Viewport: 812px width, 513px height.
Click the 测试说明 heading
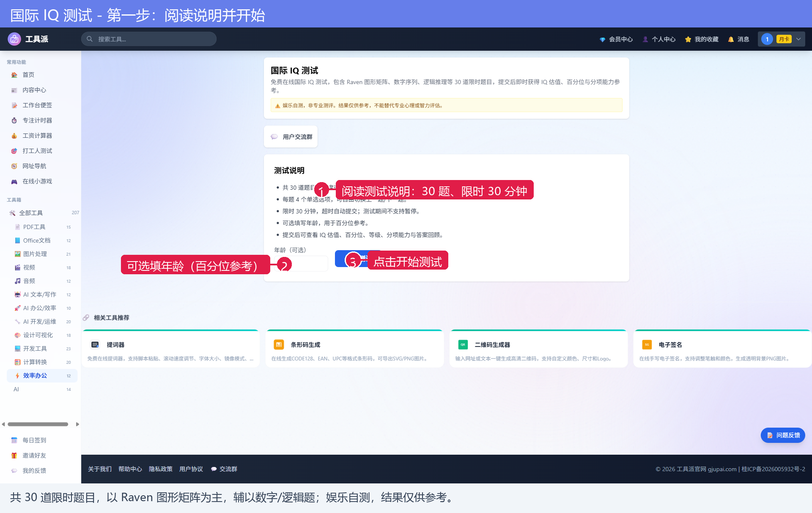click(289, 170)
